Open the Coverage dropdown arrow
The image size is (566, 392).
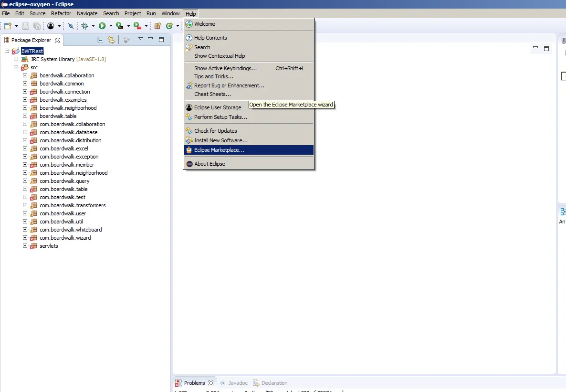[x=128, y=26]
